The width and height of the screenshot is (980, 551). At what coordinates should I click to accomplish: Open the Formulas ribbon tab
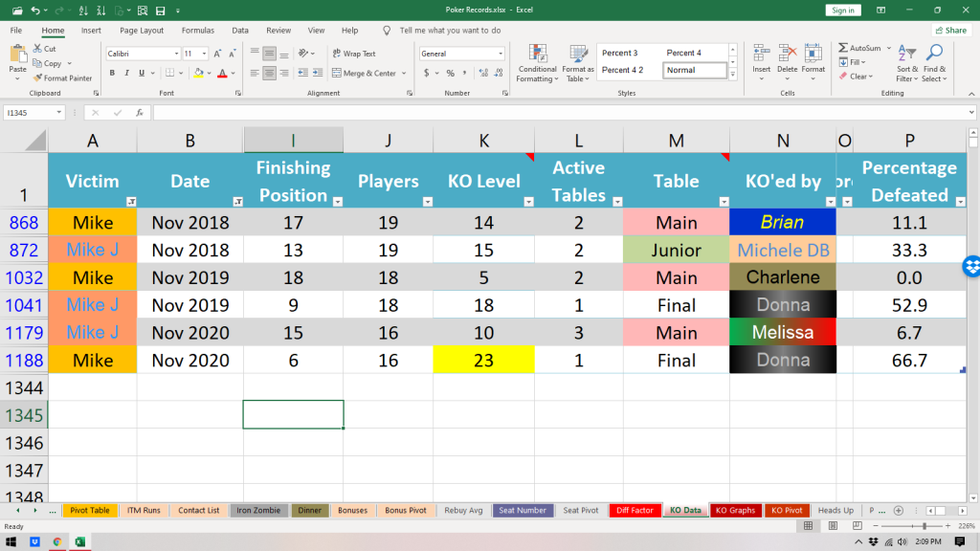tap(198, 31)
